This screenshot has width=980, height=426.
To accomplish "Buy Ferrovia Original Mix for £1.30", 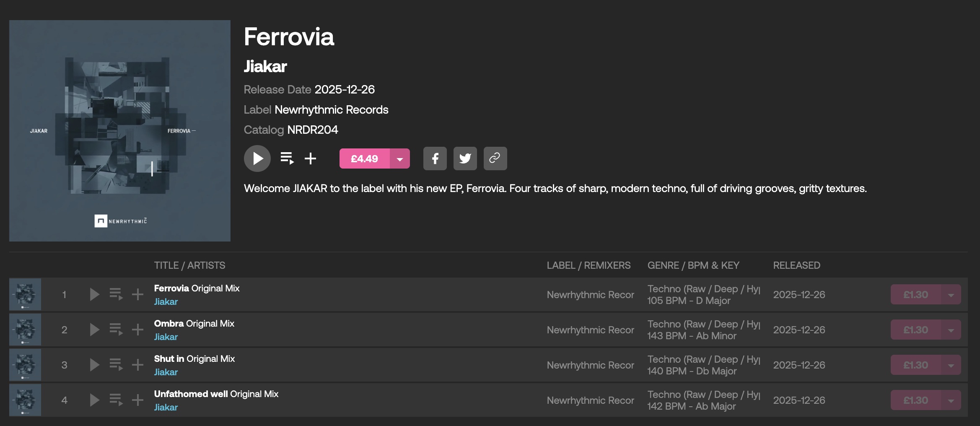I will click(915, 294).
